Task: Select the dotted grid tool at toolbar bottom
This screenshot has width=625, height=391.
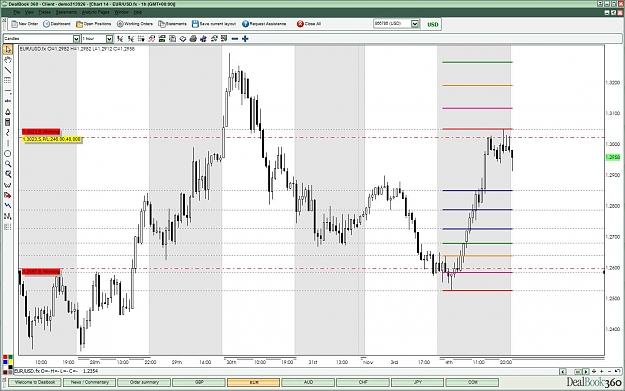Action: coord(8,227)
